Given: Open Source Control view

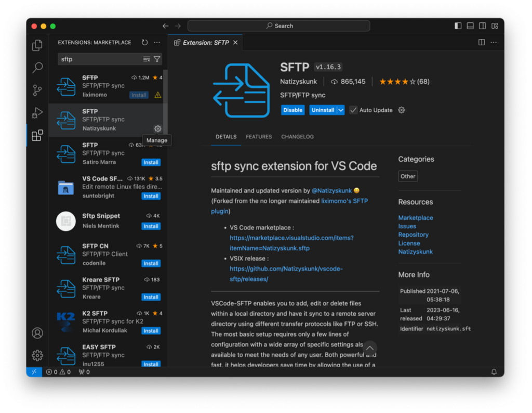Looking at the screenshot, I should coord(37,91).
